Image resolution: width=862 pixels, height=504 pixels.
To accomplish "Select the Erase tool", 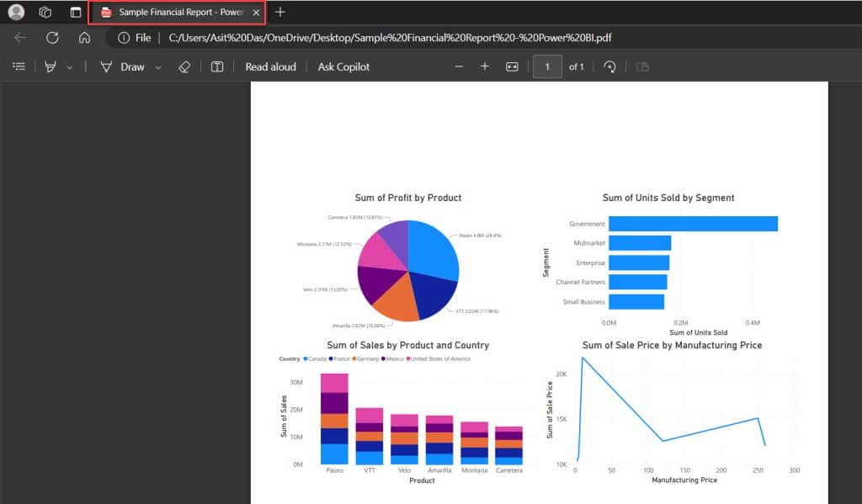I will (184, 66).
